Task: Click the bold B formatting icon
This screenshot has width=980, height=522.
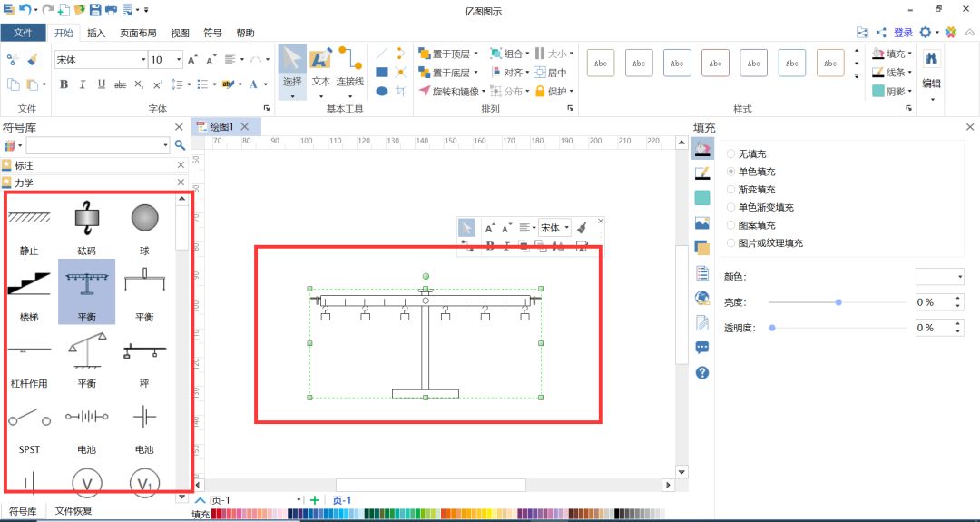Action: point(64,84)
